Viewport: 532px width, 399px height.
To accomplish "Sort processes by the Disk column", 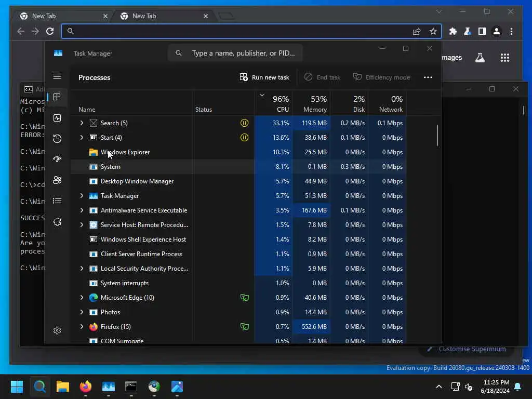I will coord(349,103).
